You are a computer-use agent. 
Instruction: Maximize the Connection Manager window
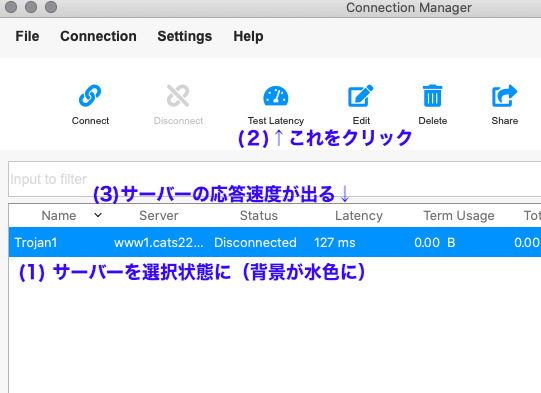pyautogui.click(x=51, y=7)
